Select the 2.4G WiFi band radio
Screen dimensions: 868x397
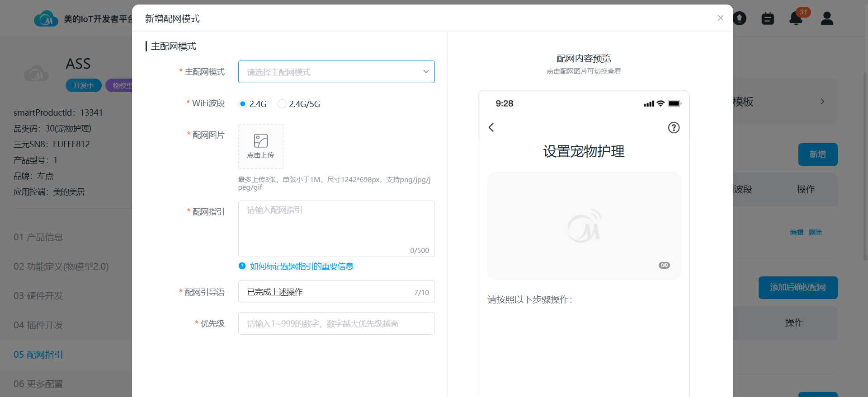243,104
